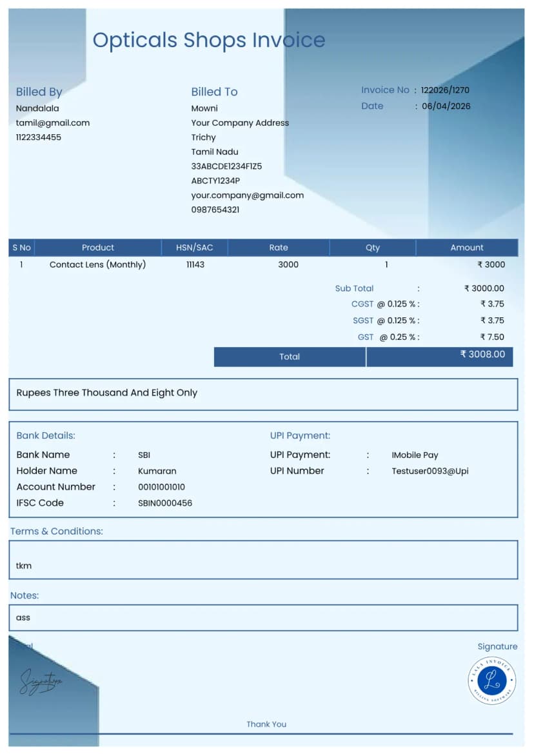Click the terms text 'tkm'
Image resolution: width=534 pixels, height=756 pixels.
click(x=24, y=566)
